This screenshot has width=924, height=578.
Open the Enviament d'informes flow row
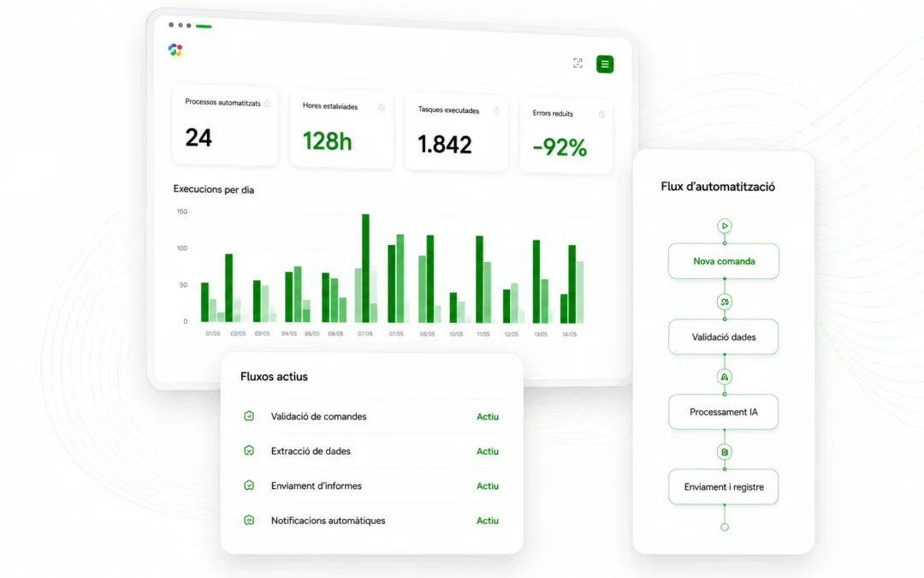click(371, 486)
